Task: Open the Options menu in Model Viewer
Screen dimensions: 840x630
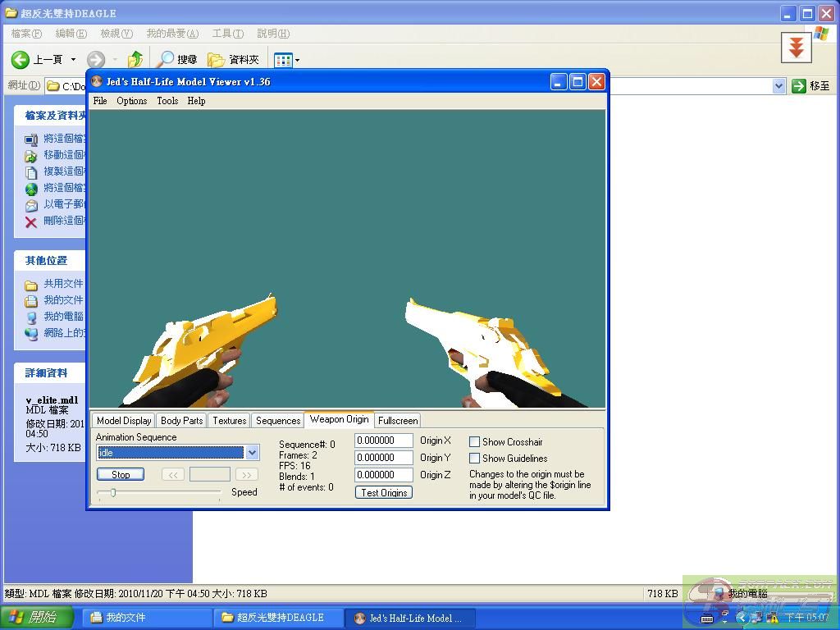Action: (x=132, y=101)
